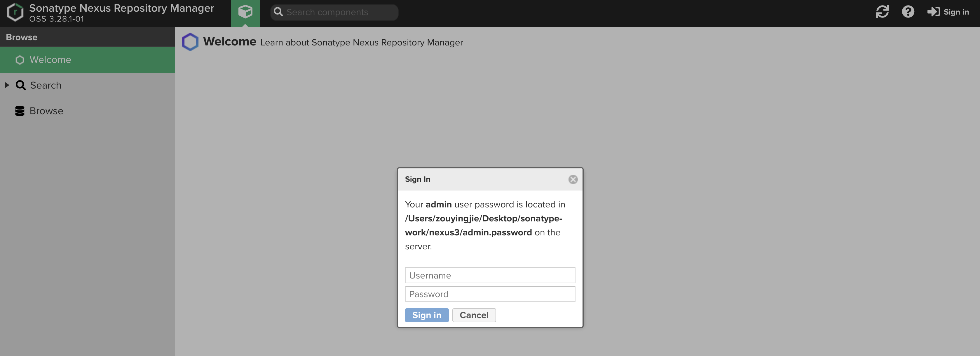
Task: Cancel the Sign In dialog
Action: pos(474,315)
